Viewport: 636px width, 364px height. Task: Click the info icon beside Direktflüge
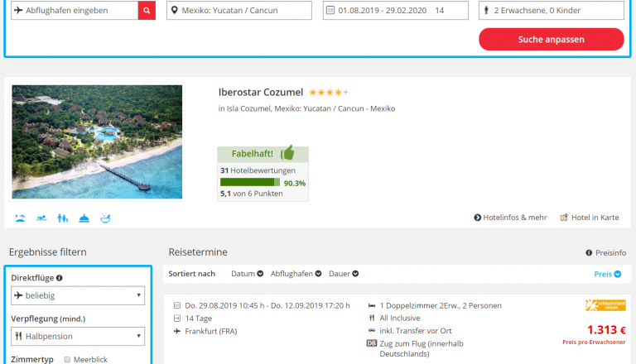(x=60, y=278)
